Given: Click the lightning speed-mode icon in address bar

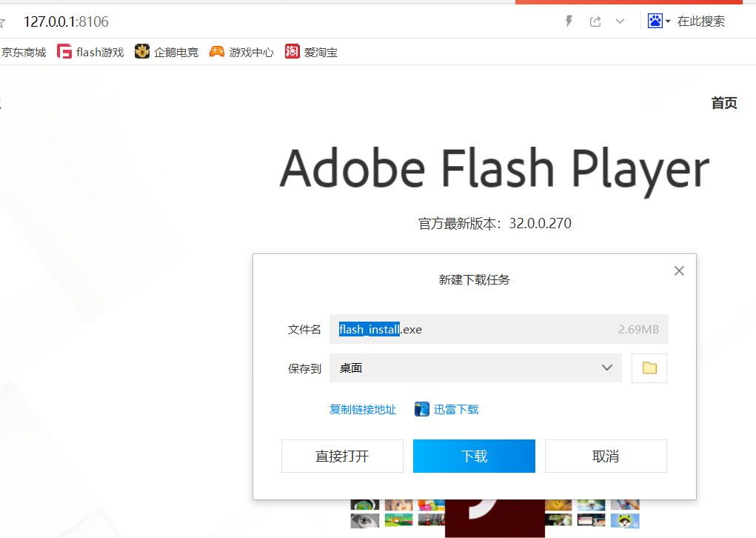Looking at the screenshot, I should 569,21.
